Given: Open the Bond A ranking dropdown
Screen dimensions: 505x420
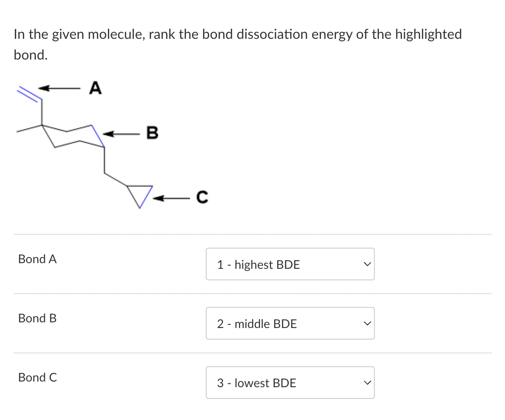Looking at the screenshot, I should pyautogui.click(x=290, y=264).
